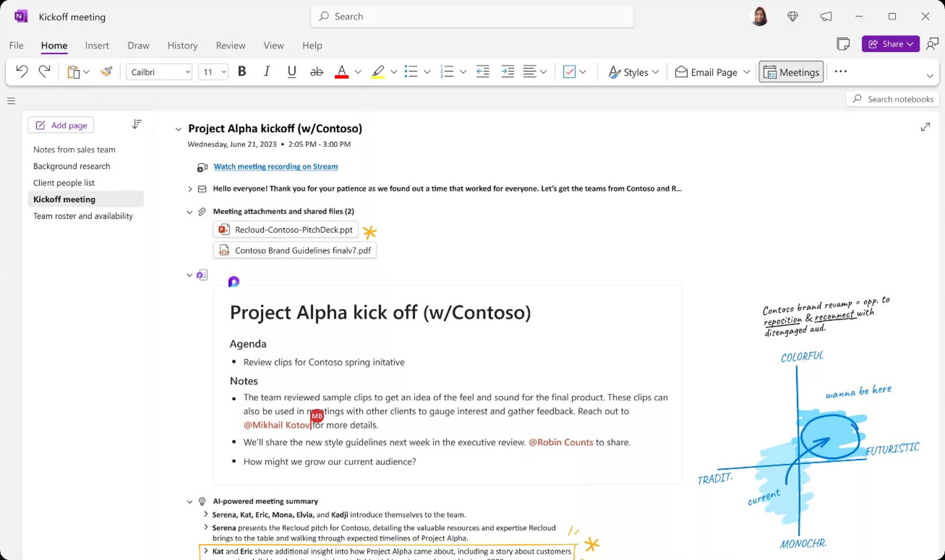Open the Help tab
This screenshot has height=560, width=945.
tap(312, 45)
